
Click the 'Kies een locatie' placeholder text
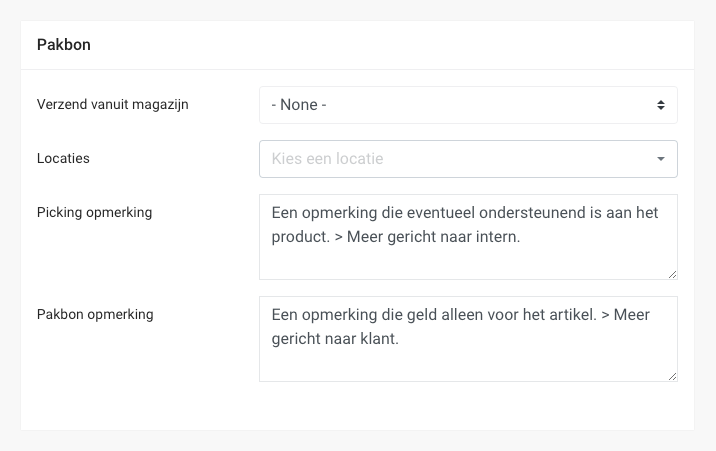click(x=327, y=159)
